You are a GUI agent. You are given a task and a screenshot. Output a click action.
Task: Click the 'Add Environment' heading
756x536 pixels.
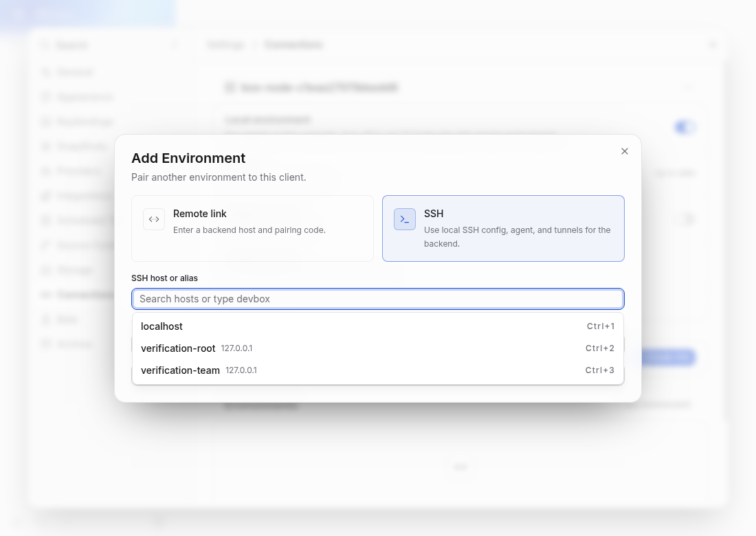[x=188, y=158]
